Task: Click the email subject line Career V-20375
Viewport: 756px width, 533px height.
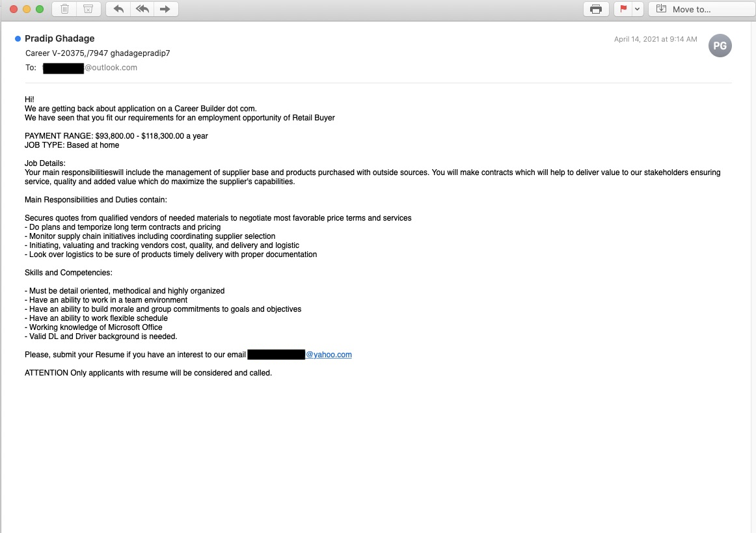Action: click(x=98, y=53)
